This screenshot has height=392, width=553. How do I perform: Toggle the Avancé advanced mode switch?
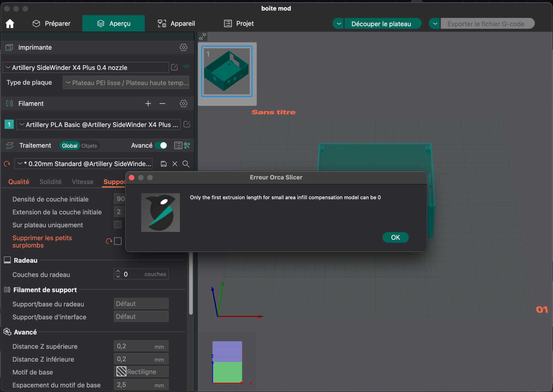tap(161, 146)
